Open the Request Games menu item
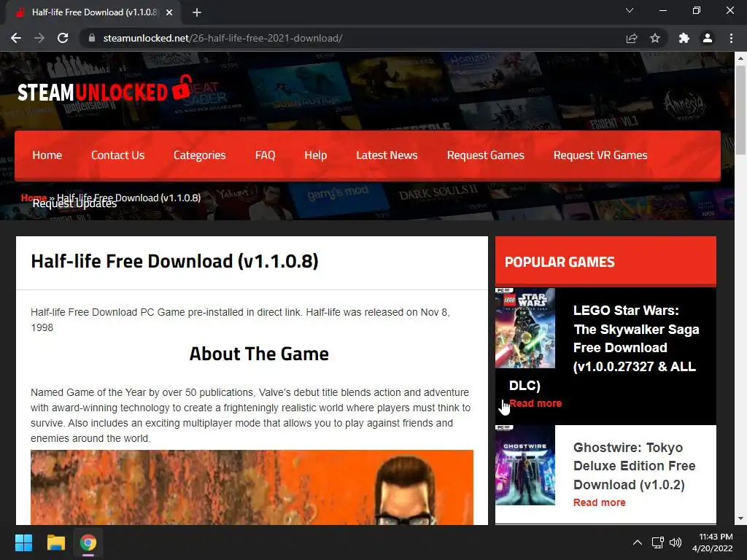 [x=485, y=155]
